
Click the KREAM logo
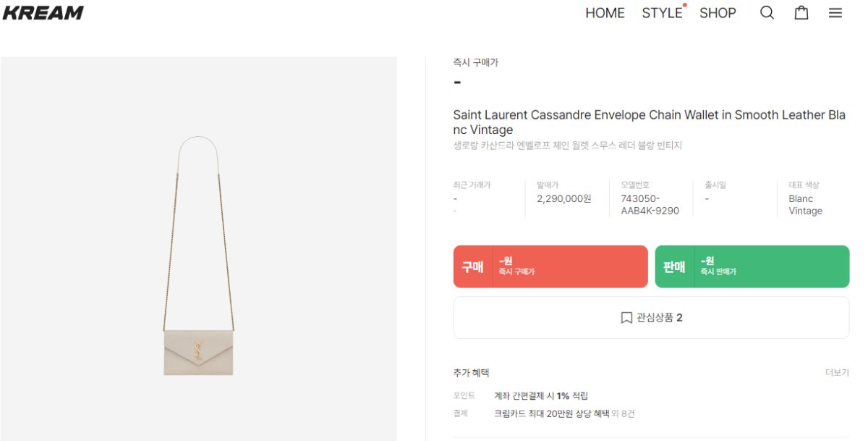tap(43, 13)
